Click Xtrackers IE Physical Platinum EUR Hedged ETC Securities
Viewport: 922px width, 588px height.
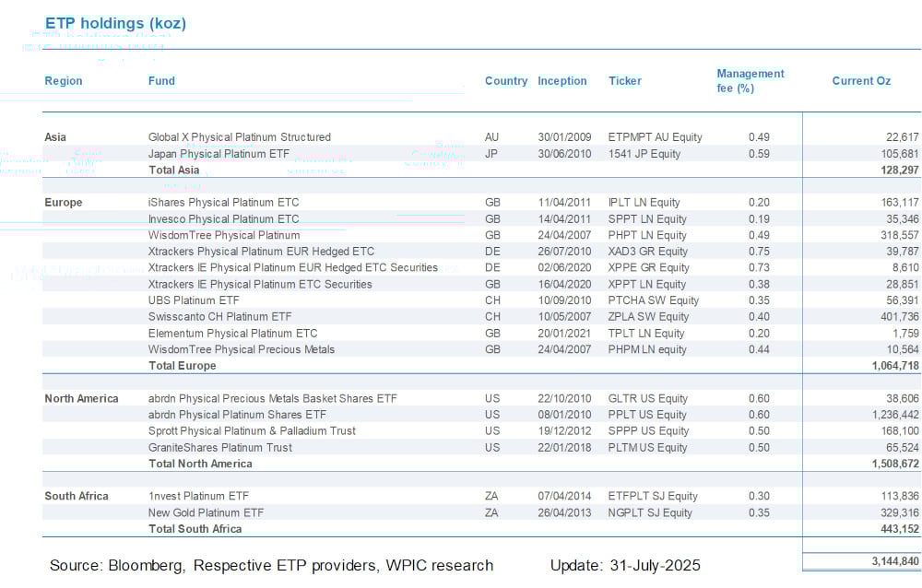pyautogui.click(x=293, y=267)
